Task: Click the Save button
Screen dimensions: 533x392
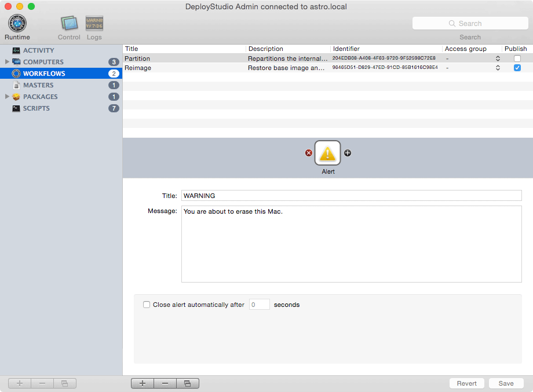Action: [x=506, y=383]
